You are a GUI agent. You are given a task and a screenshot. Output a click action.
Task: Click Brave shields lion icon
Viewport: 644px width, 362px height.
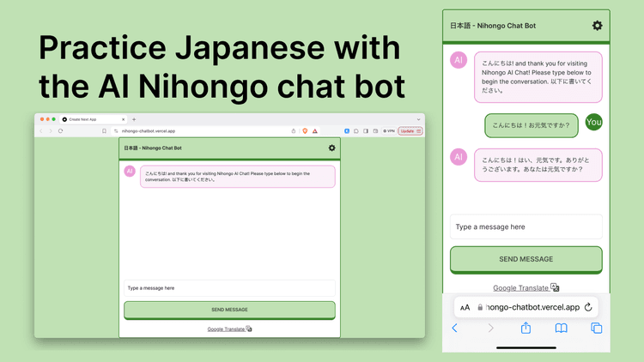click(x=305, y=131)
